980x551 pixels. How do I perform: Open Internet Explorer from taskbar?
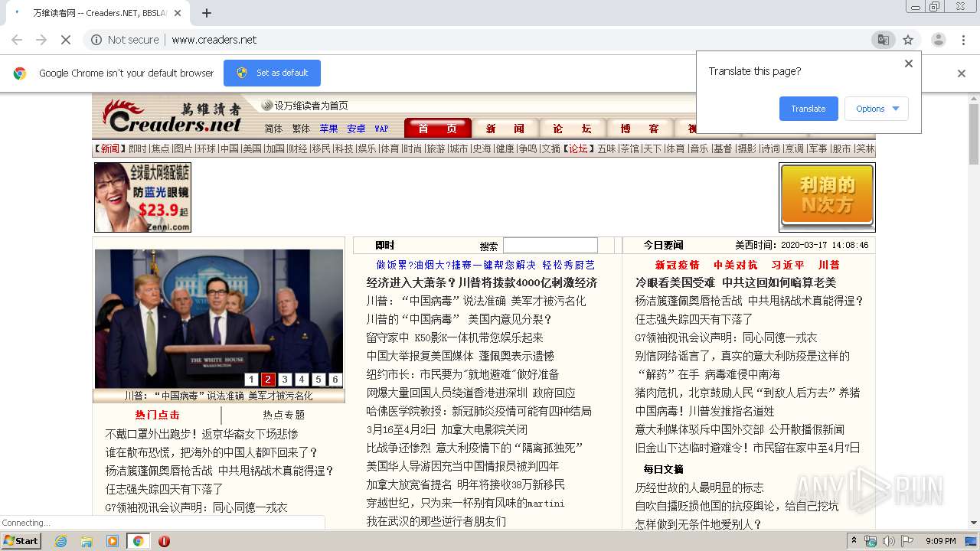point(60,541)
